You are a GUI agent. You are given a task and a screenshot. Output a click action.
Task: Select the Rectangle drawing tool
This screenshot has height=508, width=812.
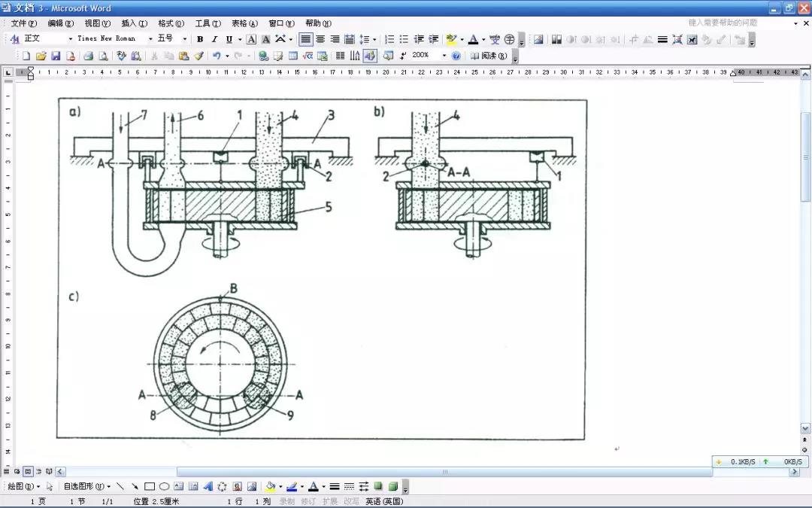(150, 486)
